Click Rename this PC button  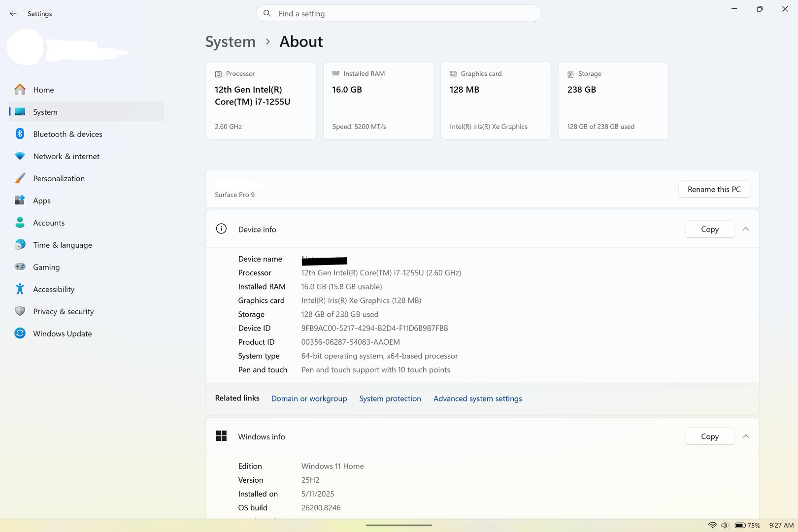(x=714, y=189)
